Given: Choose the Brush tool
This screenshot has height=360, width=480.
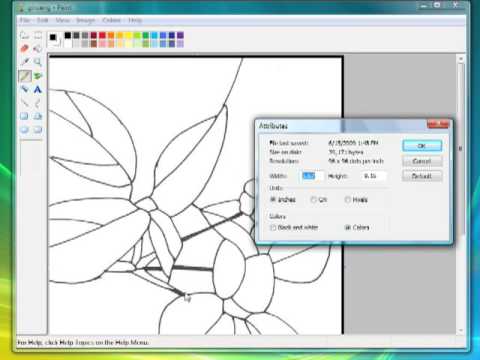Looking at the screenshot, I should (38, 76).
